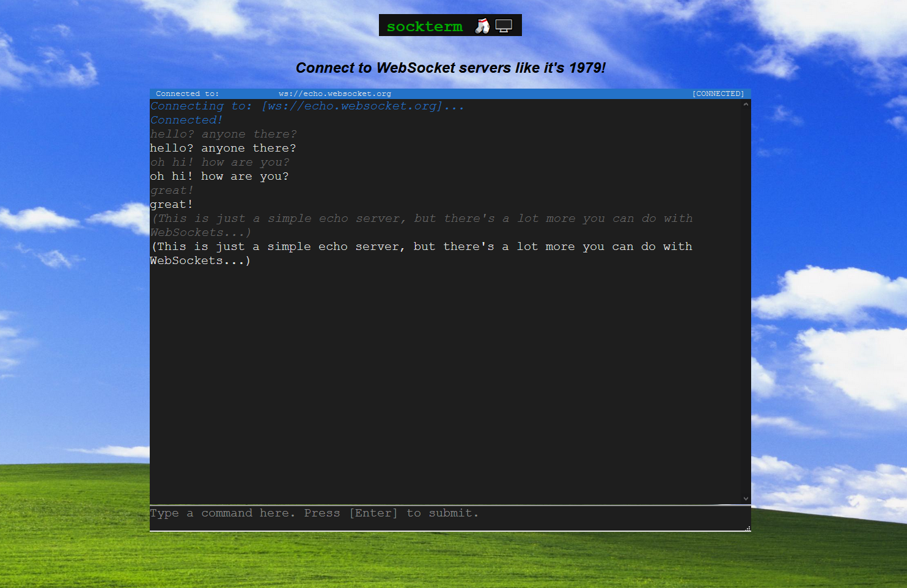Screen dimensions: 907x588
Task: Click the sock icon in the sockterm logo
Action: click(x=482, y=26)
